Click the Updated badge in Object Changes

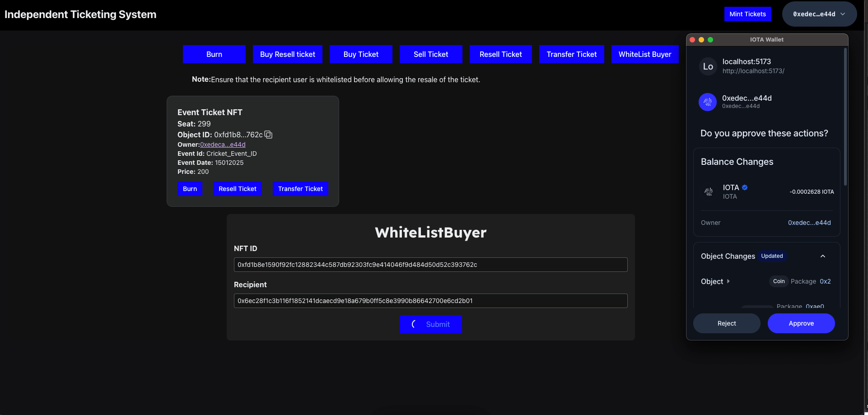pyautogui.click(x=772, y=256)
